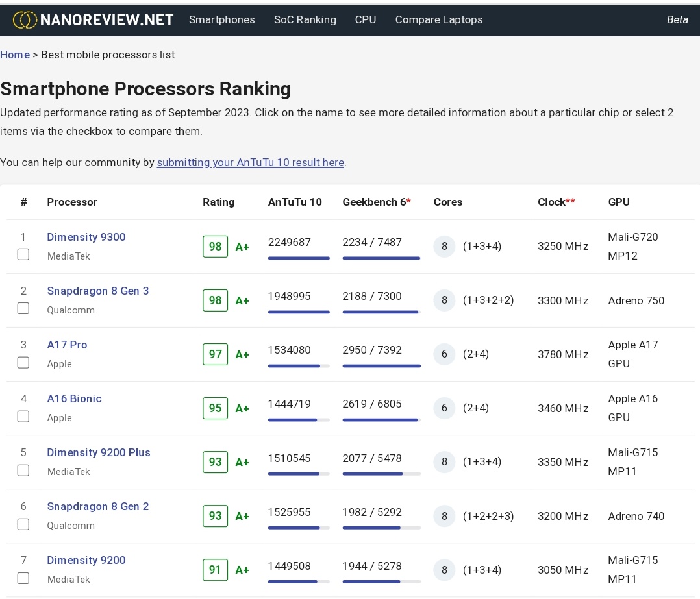The height and width of the screenshot is (599, 700).
Task: Tick the Snapdragon 8 Gen 2 checkbox
Action: 23,524
